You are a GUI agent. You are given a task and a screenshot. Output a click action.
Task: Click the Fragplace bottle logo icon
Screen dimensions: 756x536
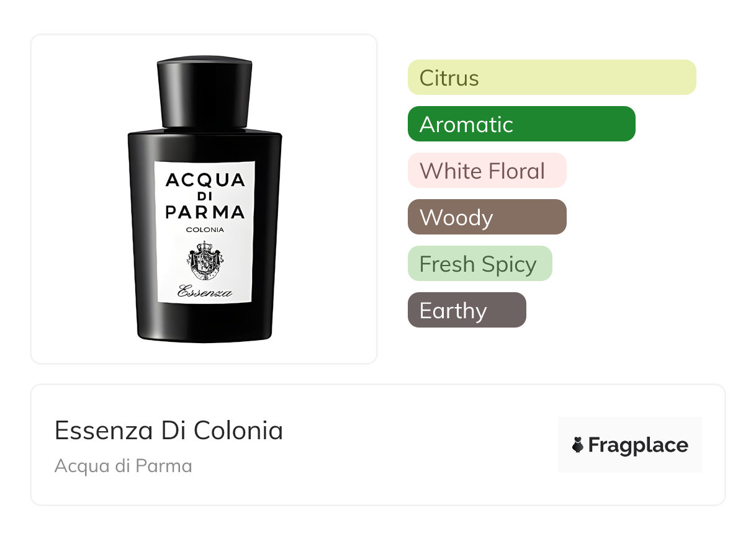click(x=578, y=445)
